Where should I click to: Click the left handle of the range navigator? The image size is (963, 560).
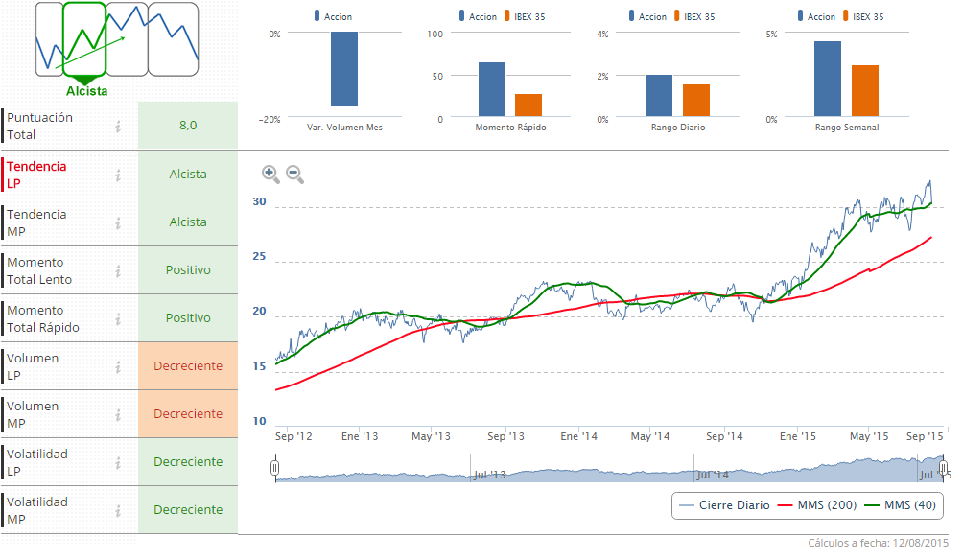point(274,468)
